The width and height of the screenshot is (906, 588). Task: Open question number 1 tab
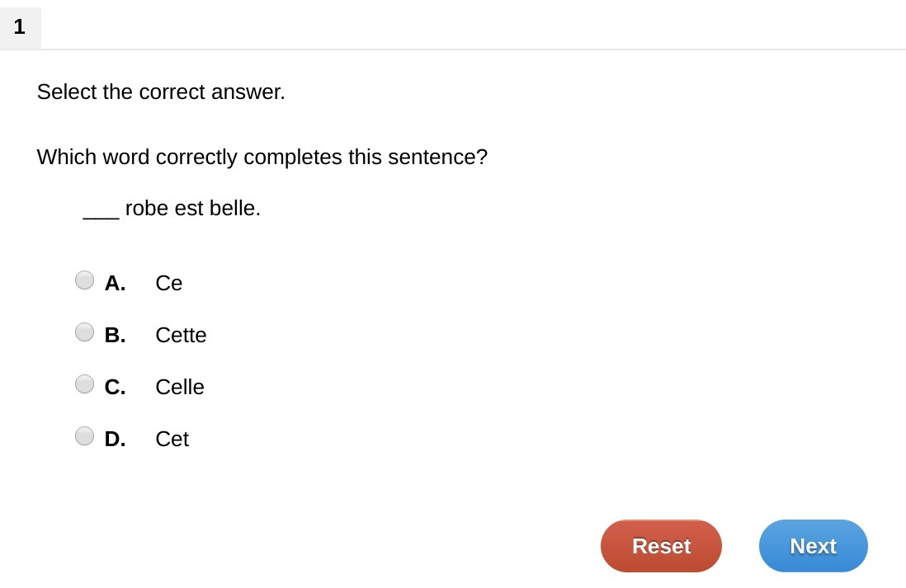20,27
